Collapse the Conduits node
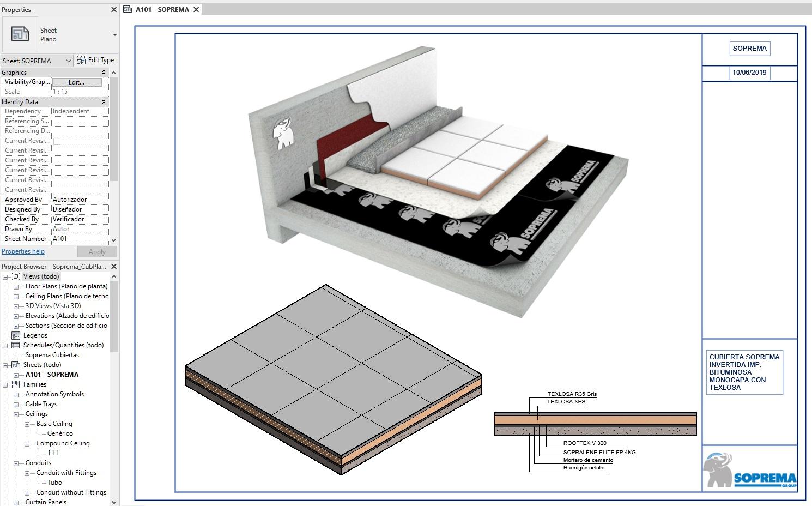812x506 pixels. [x=16, y=463]
